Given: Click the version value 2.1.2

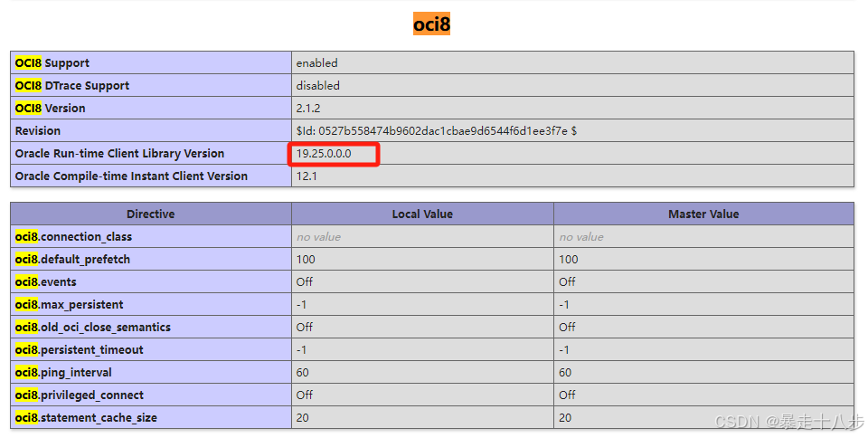Looking at the screenshot, I should coord(308,109).
